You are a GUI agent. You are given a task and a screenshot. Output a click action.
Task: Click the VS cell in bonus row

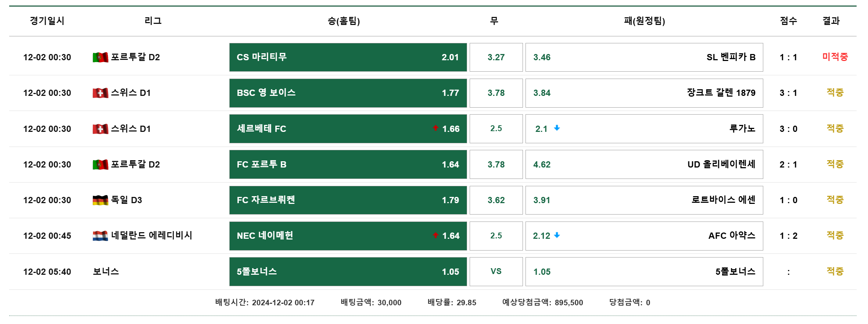tap(496, 271)
